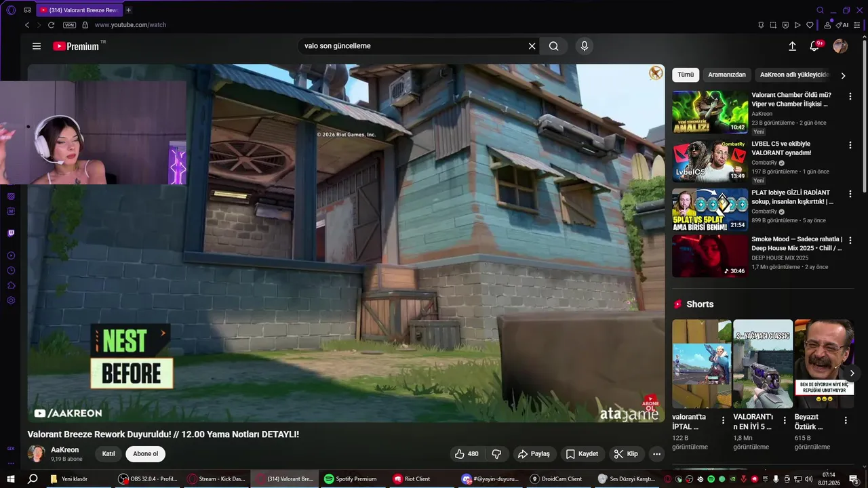The width and height of the screenshot is (868, 488).
Task: Save the video with Kaydet
Action: tap(582, 454)
